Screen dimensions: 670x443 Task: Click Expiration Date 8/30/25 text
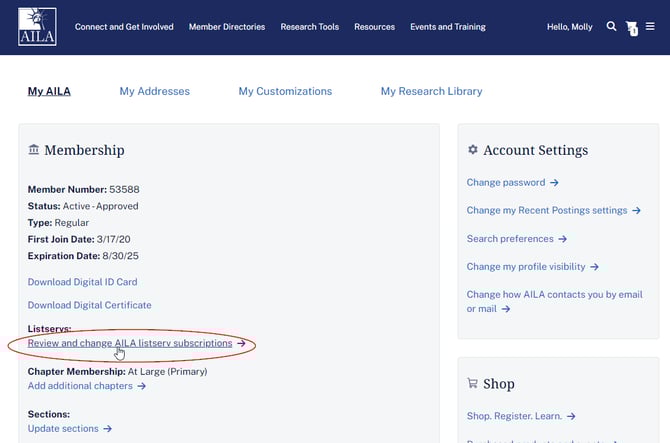click(x=83, y=256)
